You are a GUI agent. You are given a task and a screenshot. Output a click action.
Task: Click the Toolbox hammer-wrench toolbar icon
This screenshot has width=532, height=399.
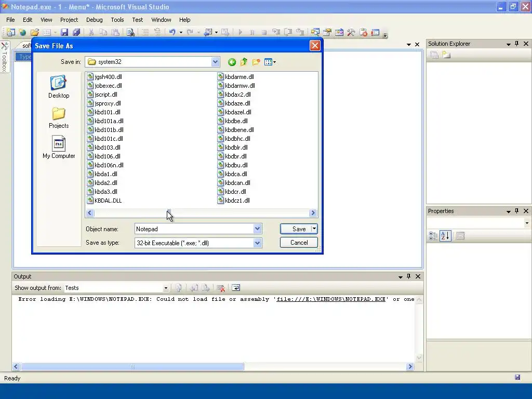click(351, 32)
